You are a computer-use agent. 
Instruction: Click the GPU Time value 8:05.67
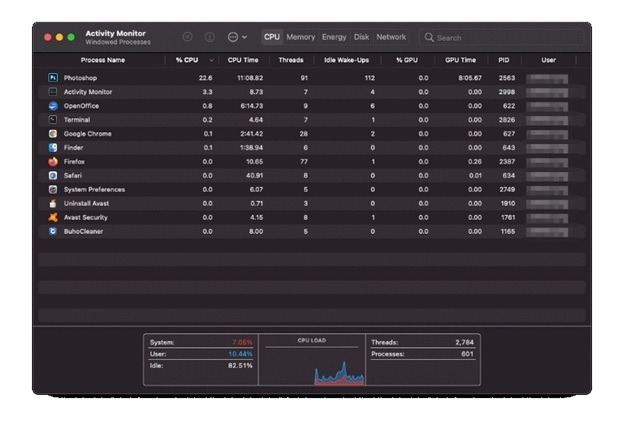(470, 78)
